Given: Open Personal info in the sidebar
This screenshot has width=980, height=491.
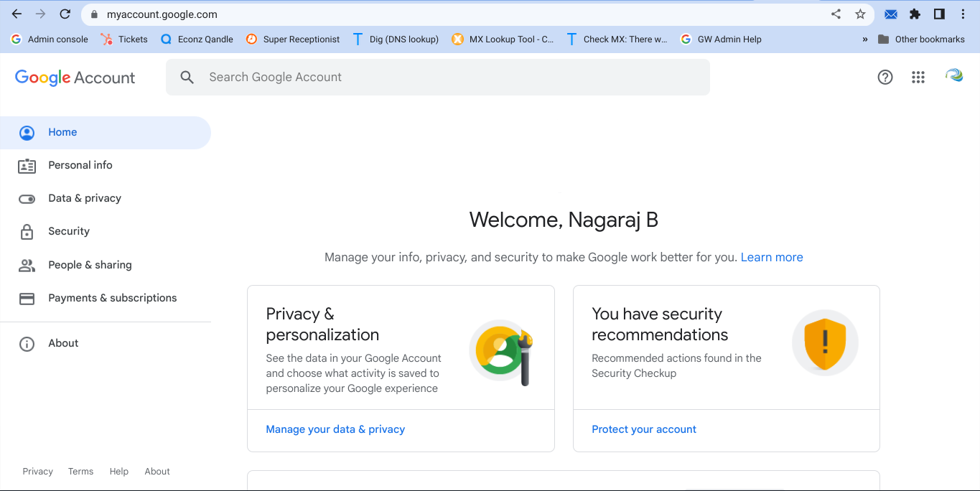Looking at the screenshot, I should coord(106,166).
